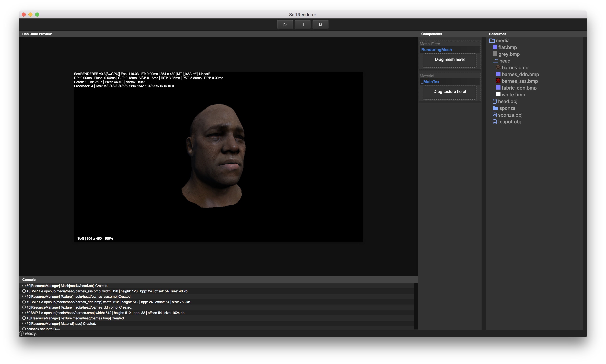Click the sponza.obj mesh icon
The image size is (606, 364).
click(x=495, y=115)
